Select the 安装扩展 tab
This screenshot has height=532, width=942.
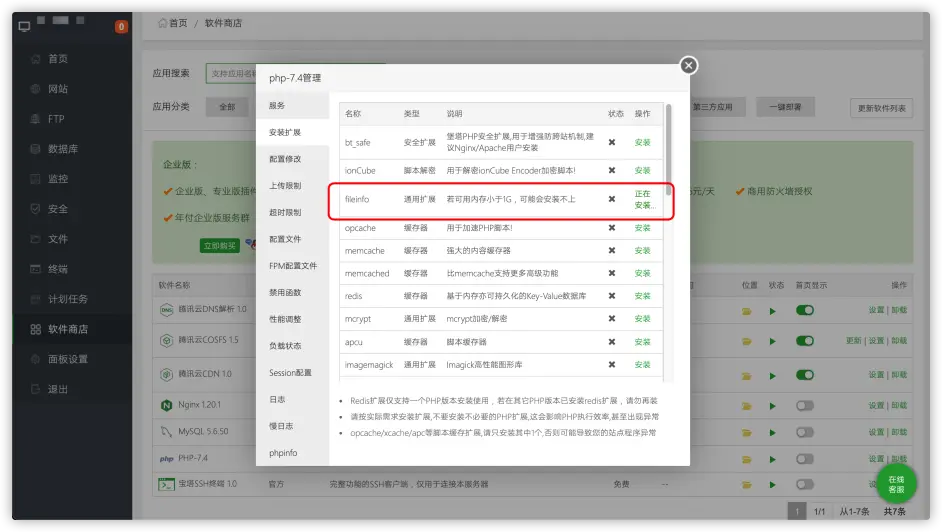tap(285, 132)
